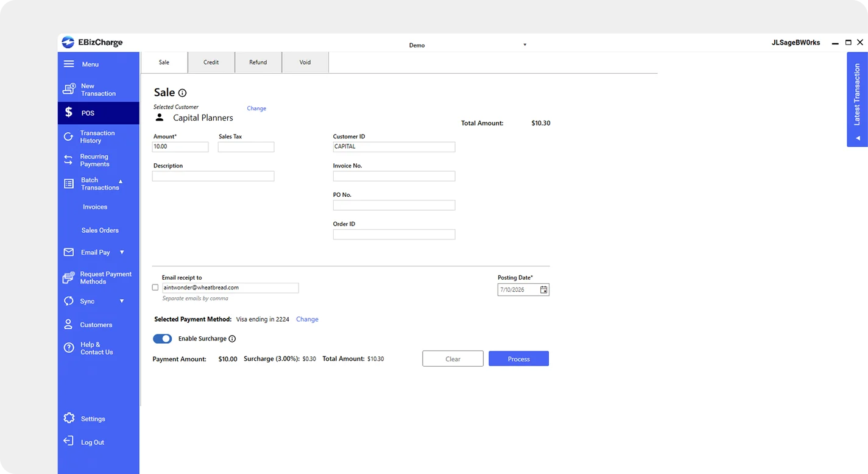The height and width of the screenshot is (474, 868).
Task: Click the Help question mark icon
Action: pos(69,348)
